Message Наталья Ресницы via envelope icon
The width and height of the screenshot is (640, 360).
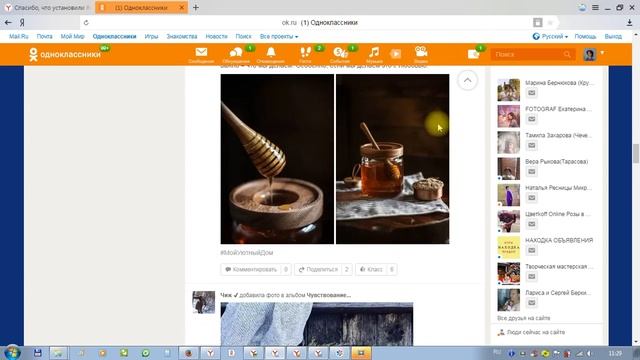coord(531,198)
